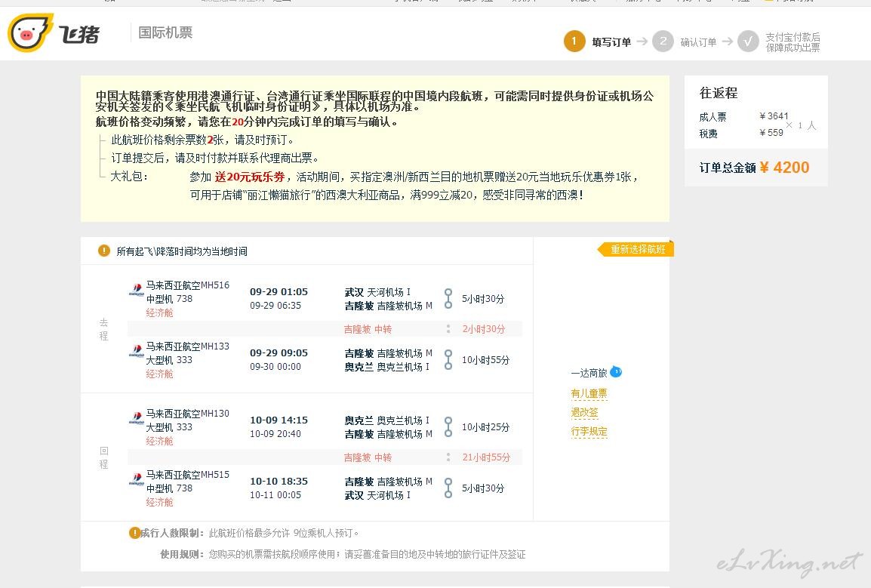
Task: Click 大型机 333 under flight MH133
Action: [169, 360]
